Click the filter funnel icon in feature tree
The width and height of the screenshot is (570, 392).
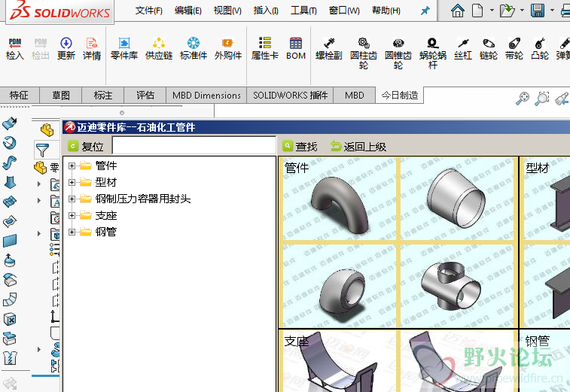[x=42, y=150]
